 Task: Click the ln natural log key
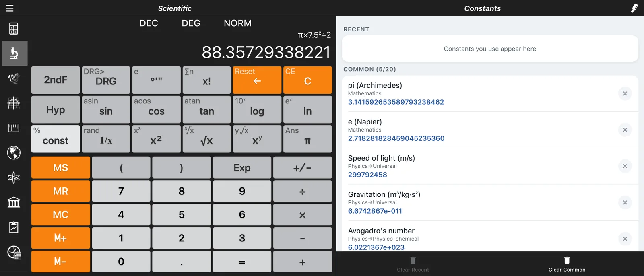308,109
